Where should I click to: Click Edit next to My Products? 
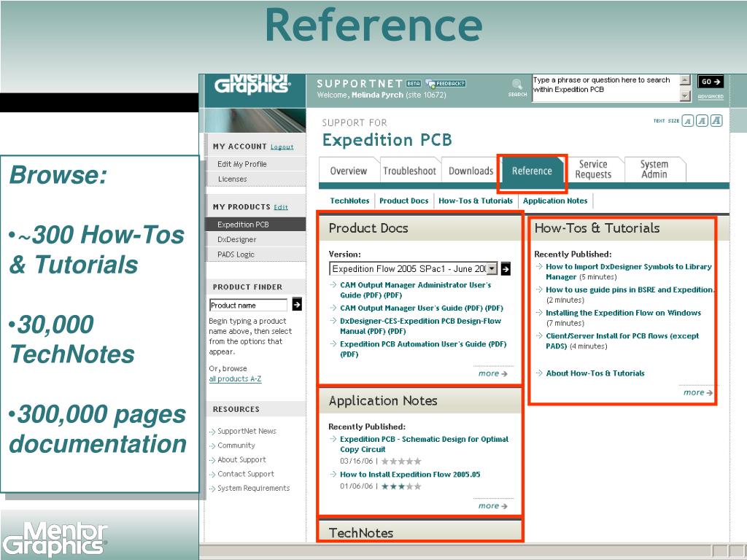coord(281,207)
